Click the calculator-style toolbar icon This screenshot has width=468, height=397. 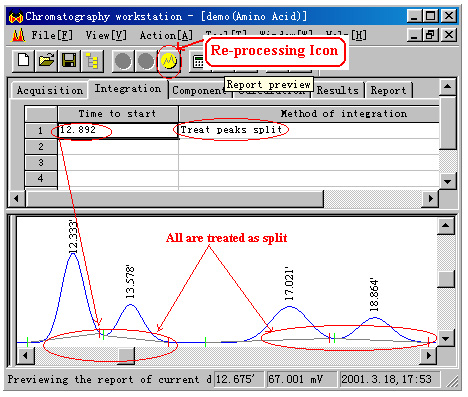[198, 62]
